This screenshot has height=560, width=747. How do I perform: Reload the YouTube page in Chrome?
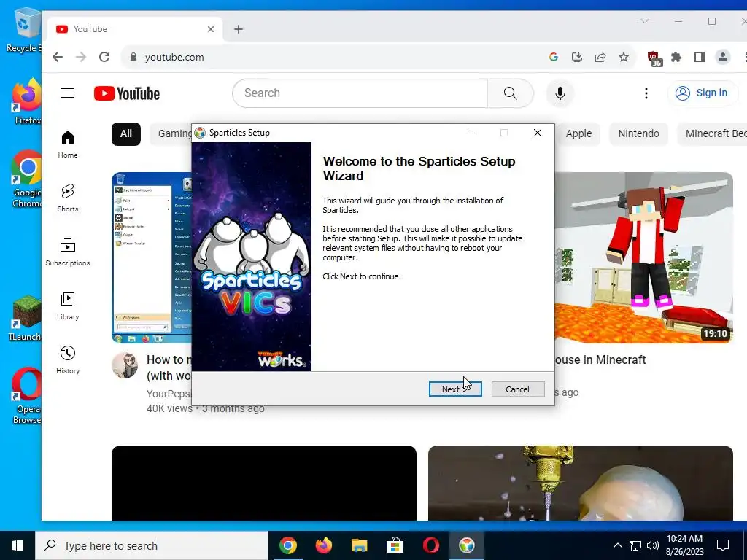click(104, 57)
